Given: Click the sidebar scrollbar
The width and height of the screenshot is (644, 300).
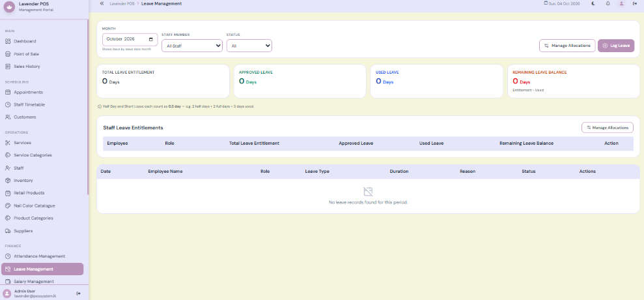Looking at the screenshot, I should point(87,107).
